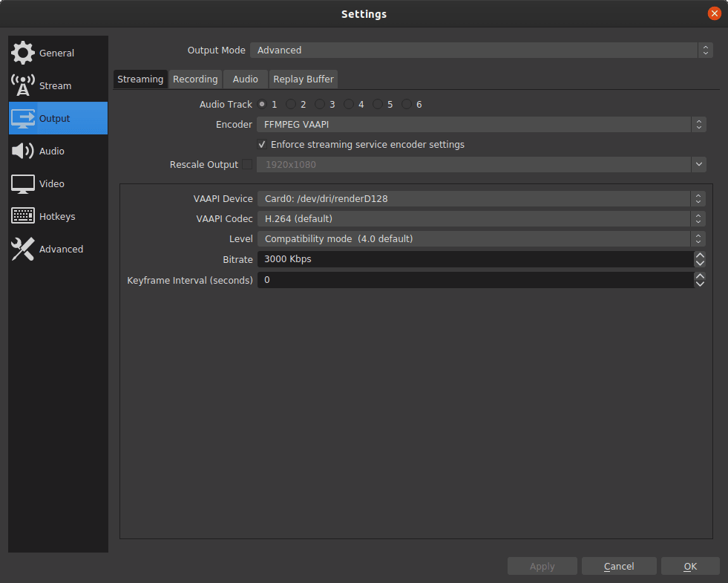
Task: Increase the Bitrate value with up arrow
Action: click(700, 255)
